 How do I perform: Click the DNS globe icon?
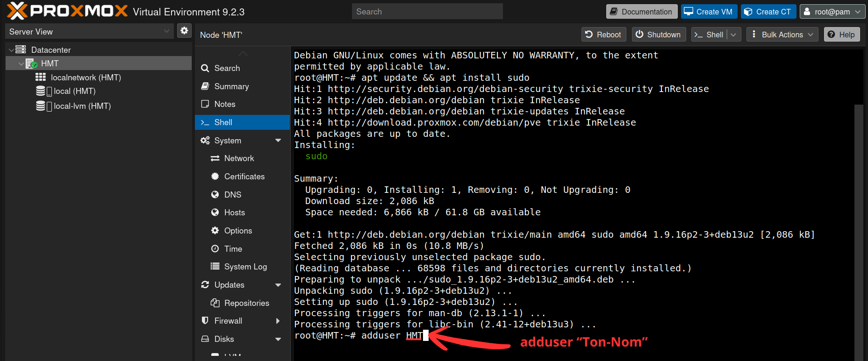(x=215, y=195)
